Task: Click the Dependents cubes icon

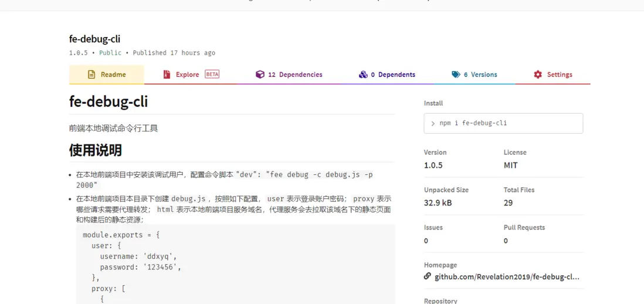Action: point(362,75)
